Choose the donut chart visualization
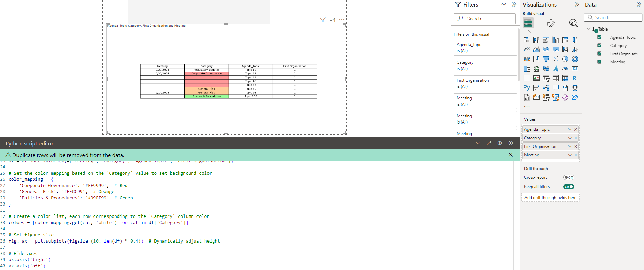This screenshot has width=644, height=270. pyautogui.click(x=575, y=59)
